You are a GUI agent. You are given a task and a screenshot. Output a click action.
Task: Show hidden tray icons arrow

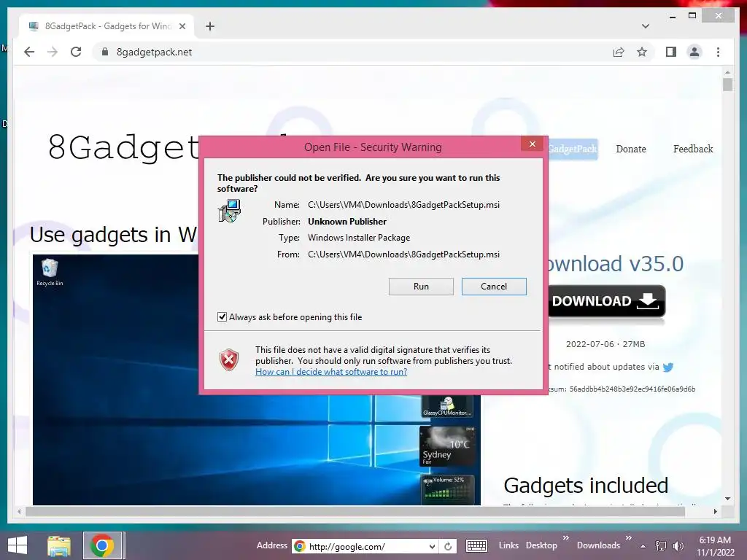643,546
